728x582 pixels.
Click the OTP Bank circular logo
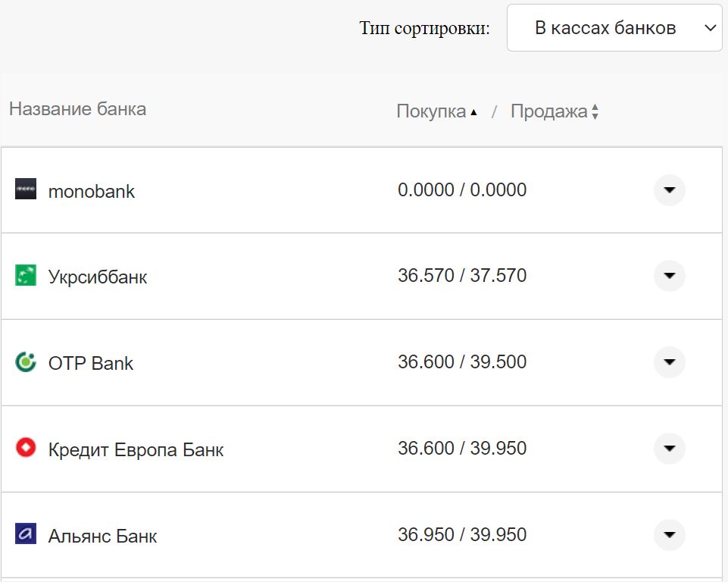27,362
